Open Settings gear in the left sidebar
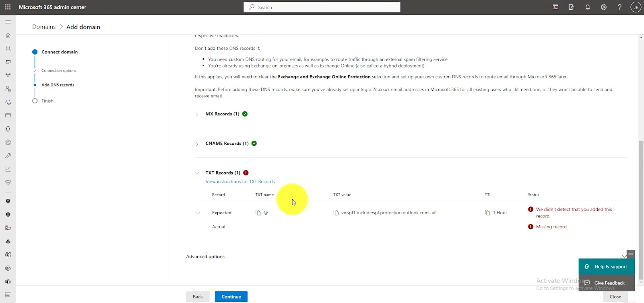The height and width of the screenshot is (303, 644). pos(8,142)
